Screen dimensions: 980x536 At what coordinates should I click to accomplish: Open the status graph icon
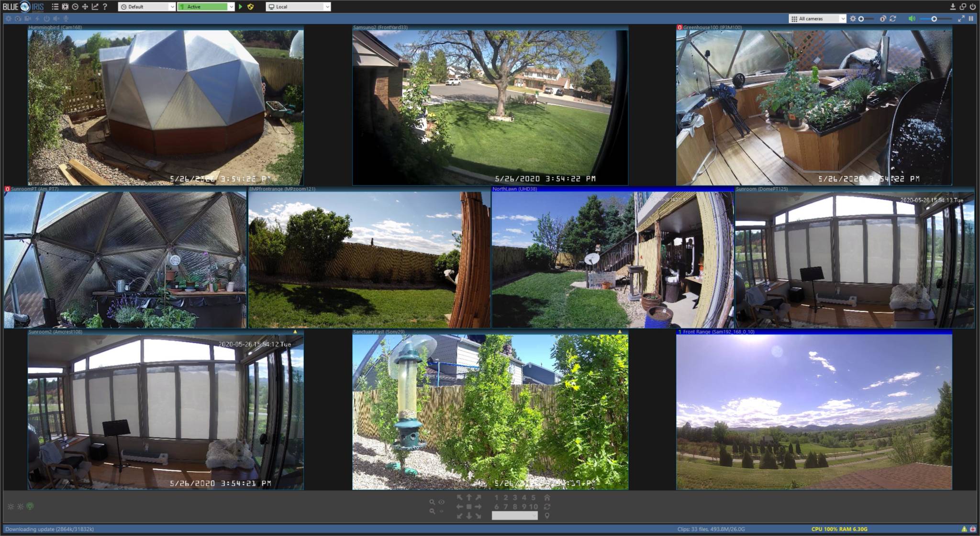point(95,7)
